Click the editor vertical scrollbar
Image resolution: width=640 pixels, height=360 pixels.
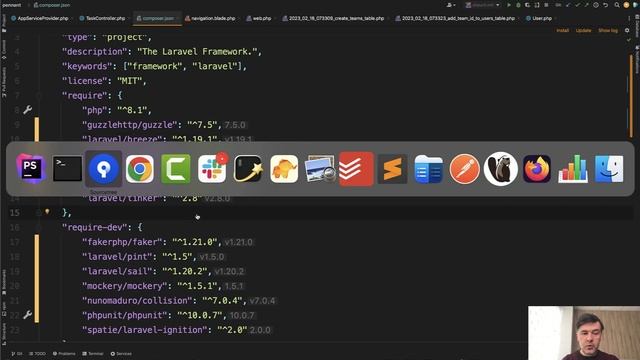(x=631, y=96)
